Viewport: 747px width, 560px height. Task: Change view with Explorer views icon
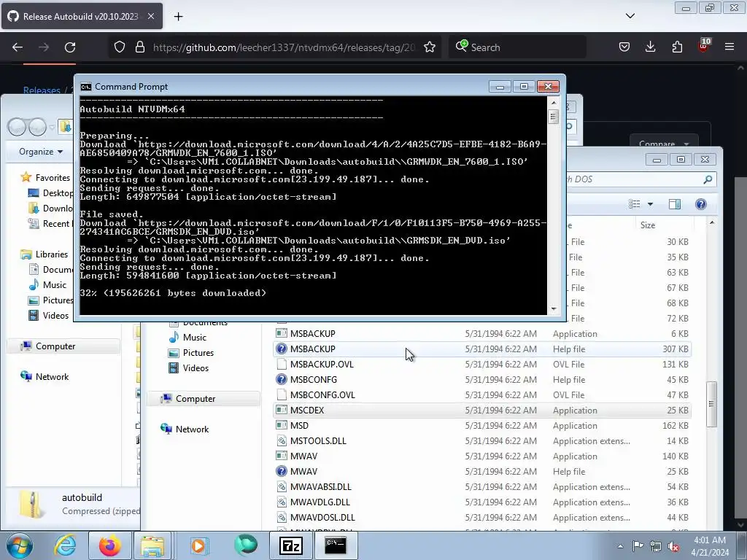[635, 204]
